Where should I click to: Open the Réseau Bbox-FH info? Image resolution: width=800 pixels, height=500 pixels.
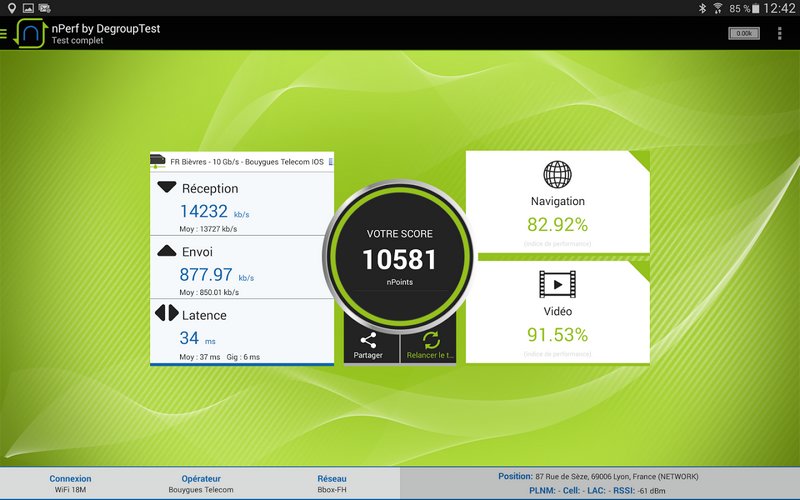332,484
